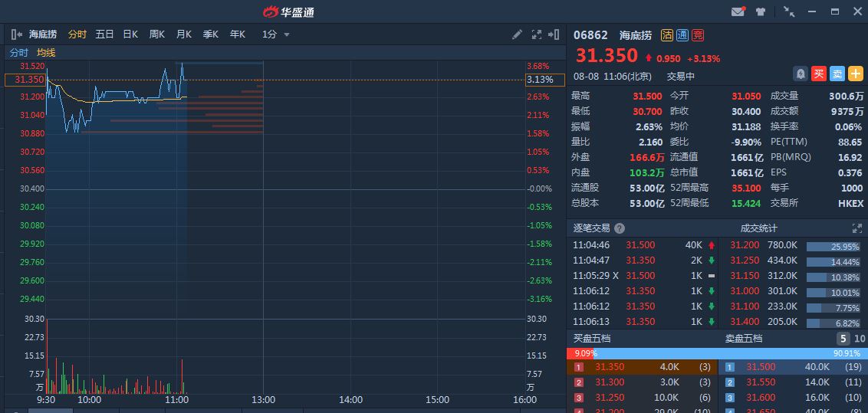The image size is (868, 413).
Task: Switch to the 周K chart tab
Action: pyautogui.click(x=157, y=34)
